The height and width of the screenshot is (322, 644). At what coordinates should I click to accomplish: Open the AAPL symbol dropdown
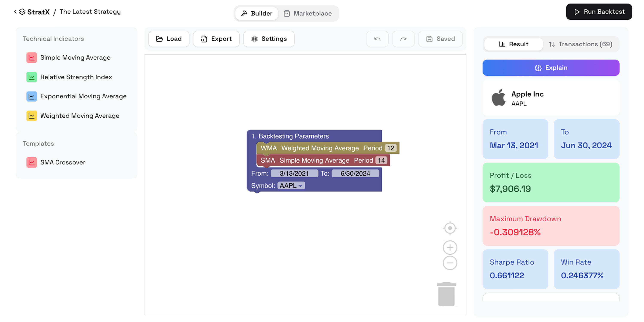pos(291,186)
